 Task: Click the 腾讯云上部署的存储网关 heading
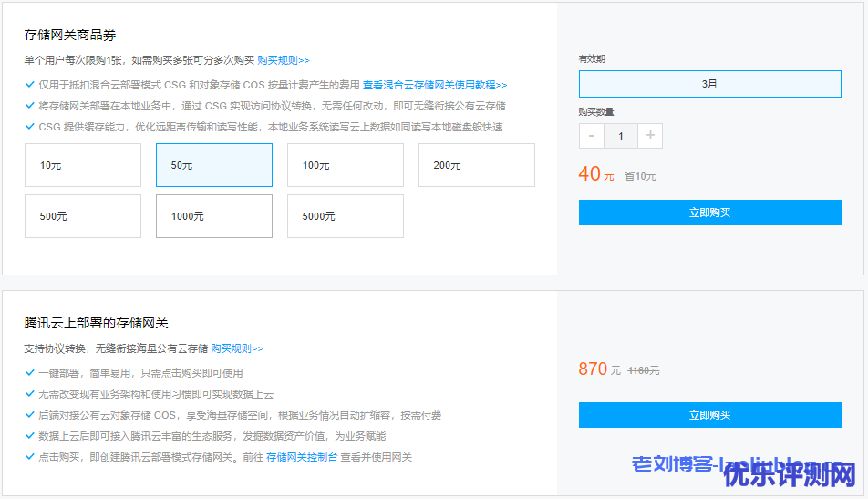click(x=96, y=324)
